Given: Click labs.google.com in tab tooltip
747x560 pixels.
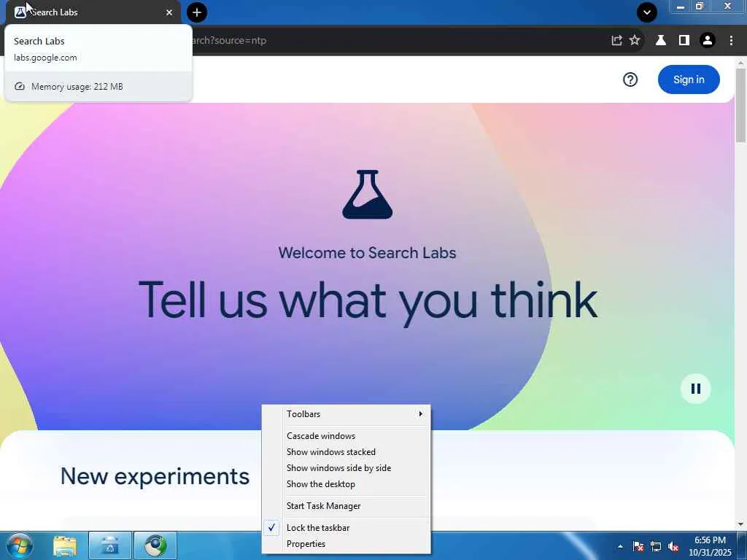Looking at the screenshot, I should 45,58.
